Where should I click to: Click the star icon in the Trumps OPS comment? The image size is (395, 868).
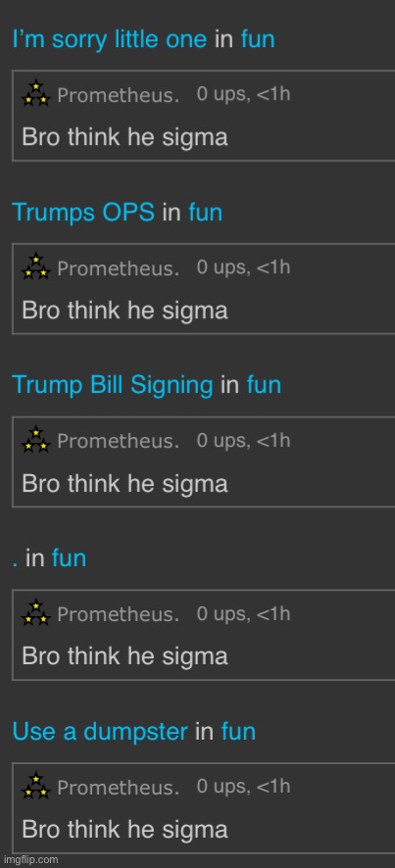pos(36,265)
